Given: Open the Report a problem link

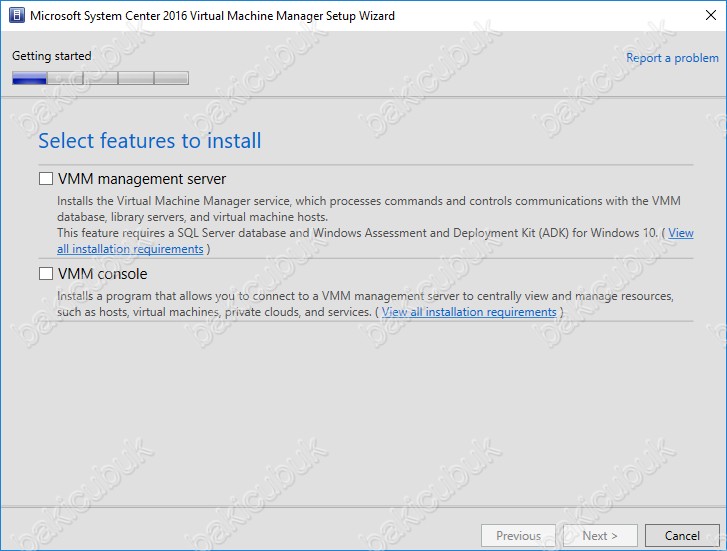Looking at the screenshot, I should point(672,58).
